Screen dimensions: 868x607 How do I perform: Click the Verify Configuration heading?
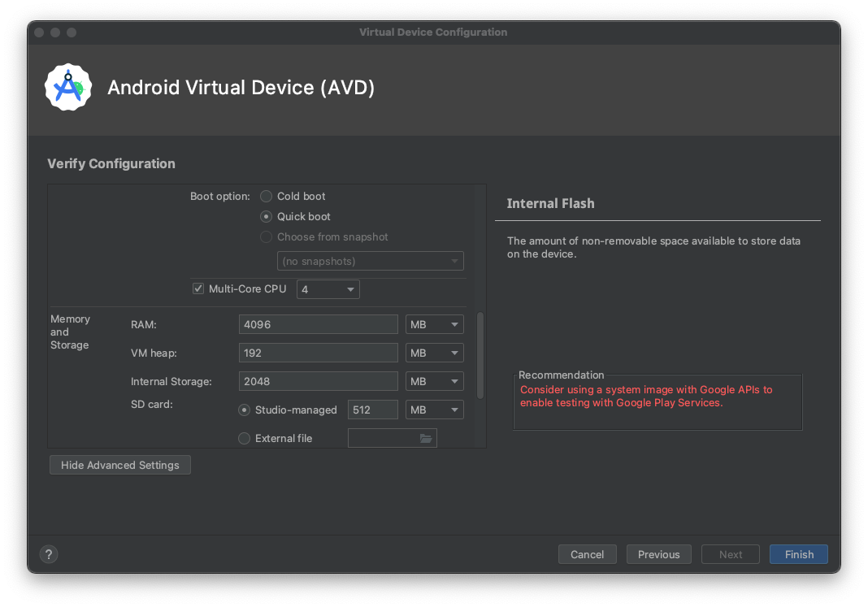pos(111,164)
